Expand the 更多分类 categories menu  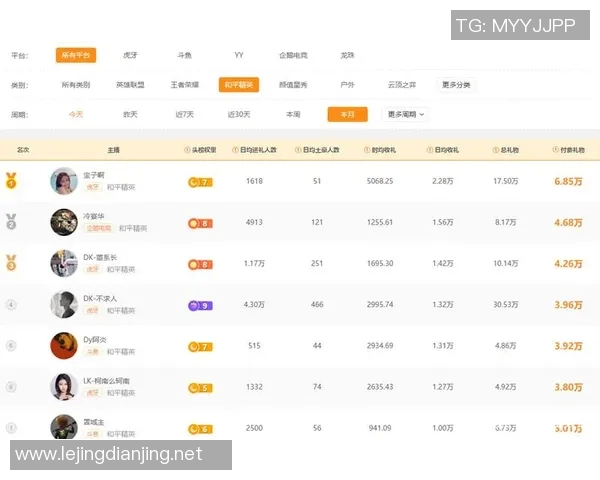pyautogui.click(x=456, y=85)
